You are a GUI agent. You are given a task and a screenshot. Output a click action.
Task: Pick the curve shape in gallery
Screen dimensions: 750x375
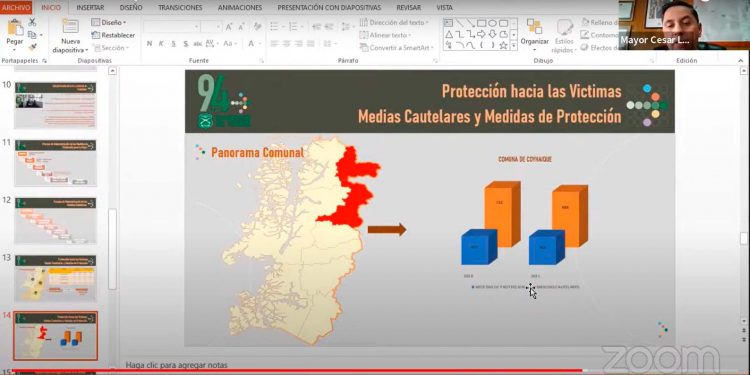coord(470,46)
